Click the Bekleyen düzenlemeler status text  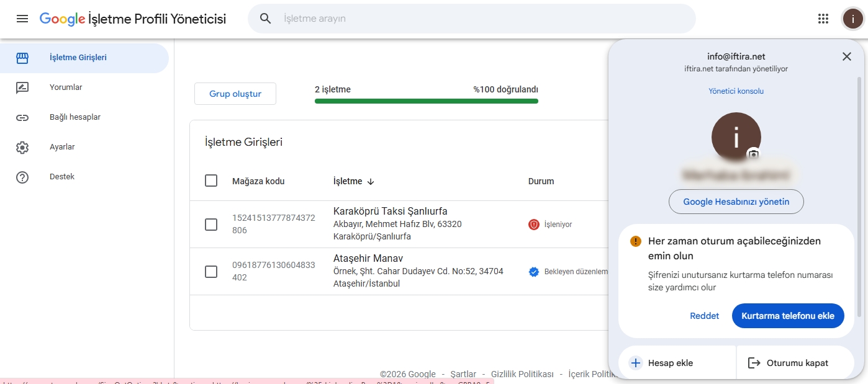(x=576, y=272)
